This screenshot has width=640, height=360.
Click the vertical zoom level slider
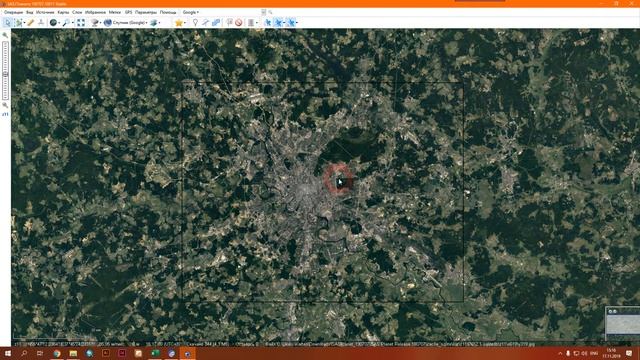click(x=5, y=71)
